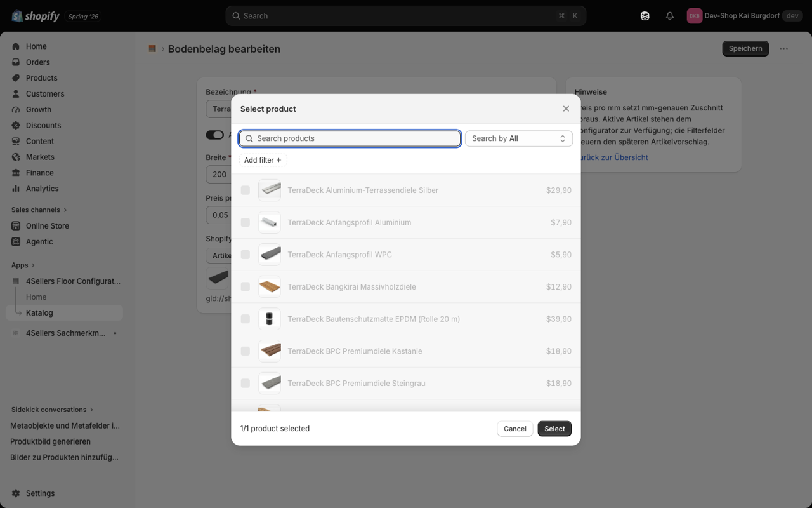
Task: Click the Home icon in sidebar
Action: 16,46
